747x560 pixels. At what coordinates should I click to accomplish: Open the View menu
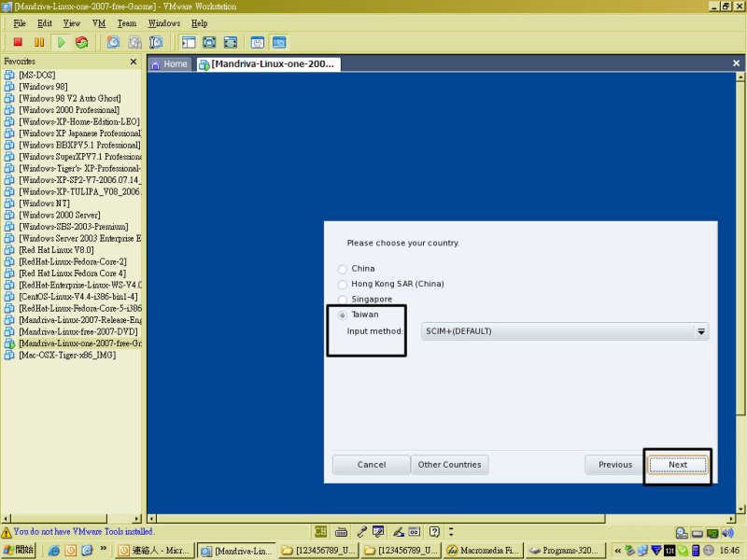click(72, 23)
